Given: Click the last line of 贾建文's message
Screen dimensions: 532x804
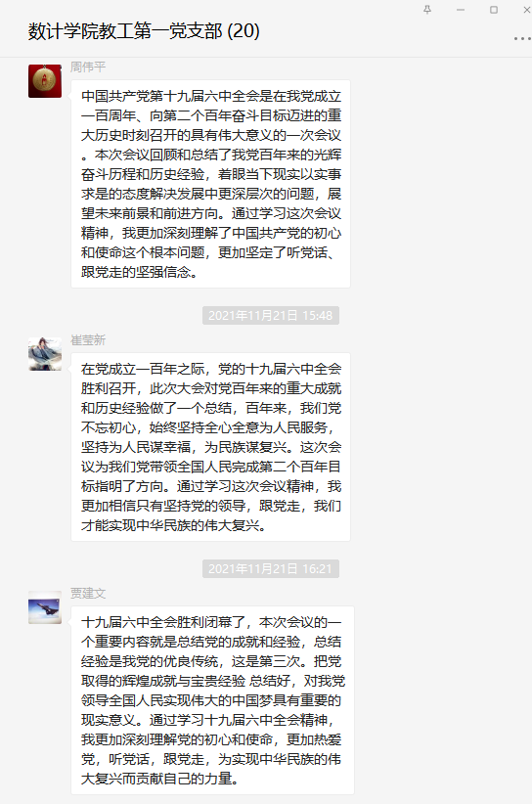Looking at the screenshot, I should (x=160, y=779).
